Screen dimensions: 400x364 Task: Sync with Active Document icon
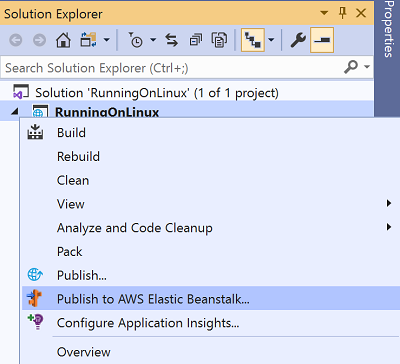point(172,40)
